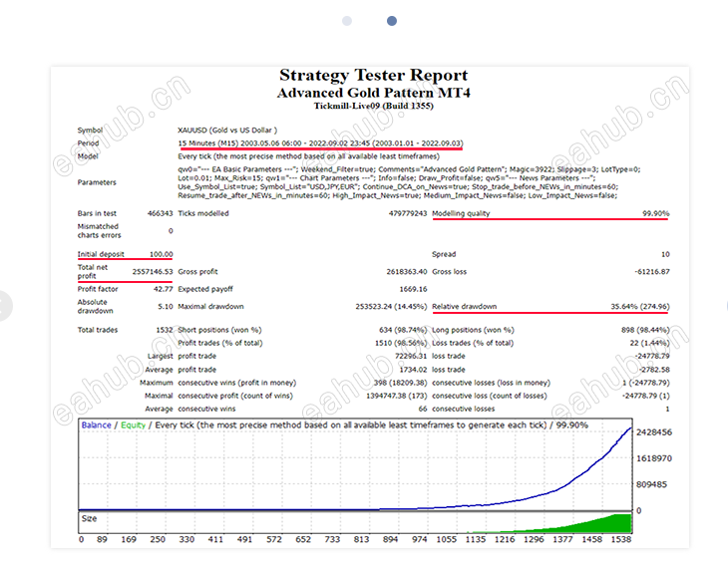The width and height of the screenshot is (728, 562).
Task: Click the '1394747.38 (173)' consecutive profit value
Action: coord(397,396)
